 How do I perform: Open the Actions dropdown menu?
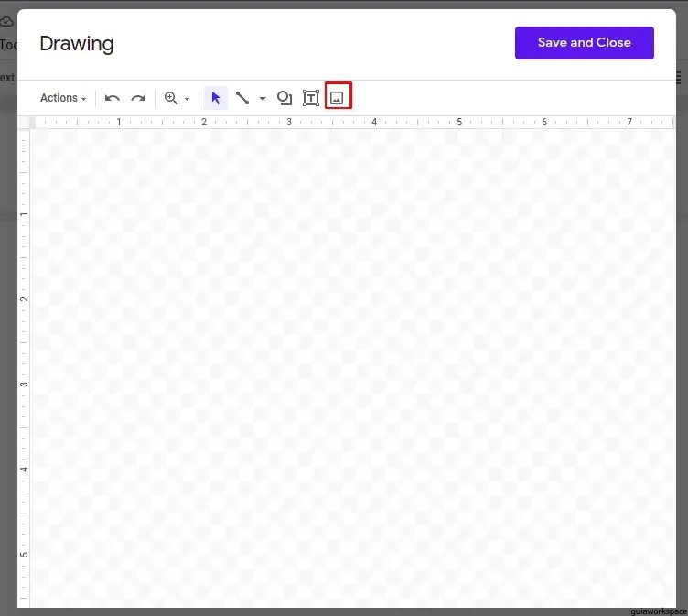pos(63,98)
